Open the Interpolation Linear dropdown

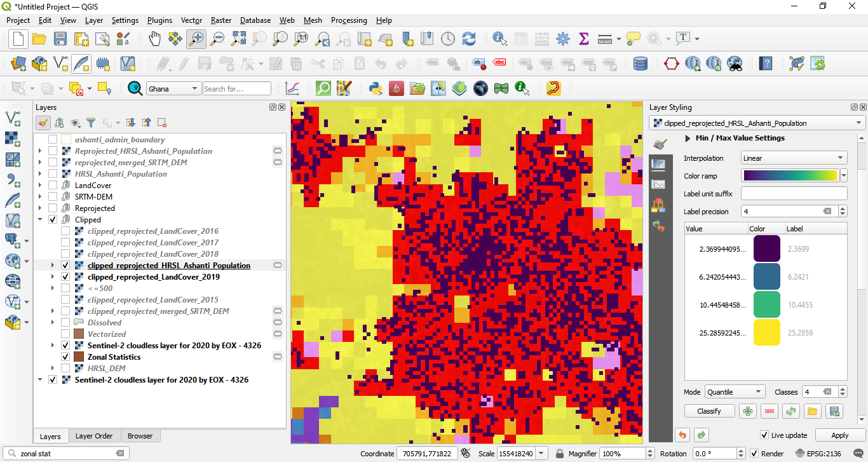[794, 158]
